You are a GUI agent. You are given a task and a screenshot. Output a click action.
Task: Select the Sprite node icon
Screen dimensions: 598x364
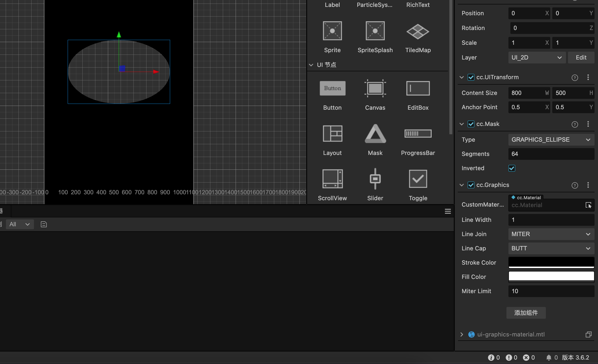pyautogui.click(x=332, y=31)
